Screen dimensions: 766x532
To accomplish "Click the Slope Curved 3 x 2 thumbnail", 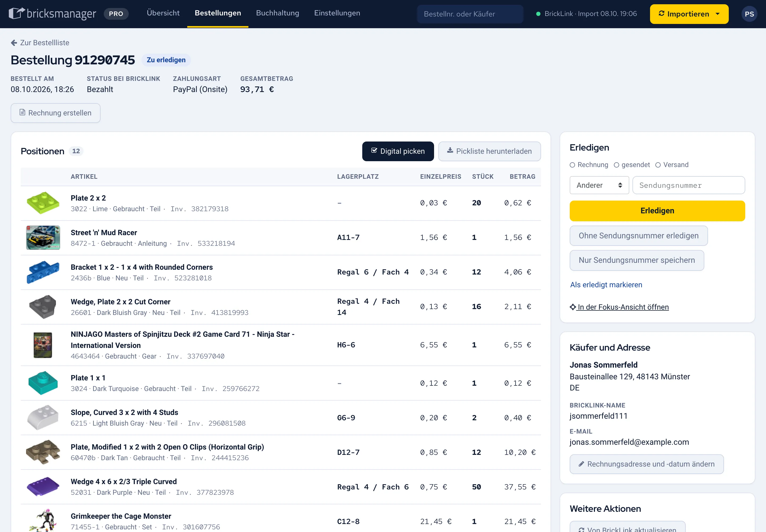I will (x=43, y=418).
